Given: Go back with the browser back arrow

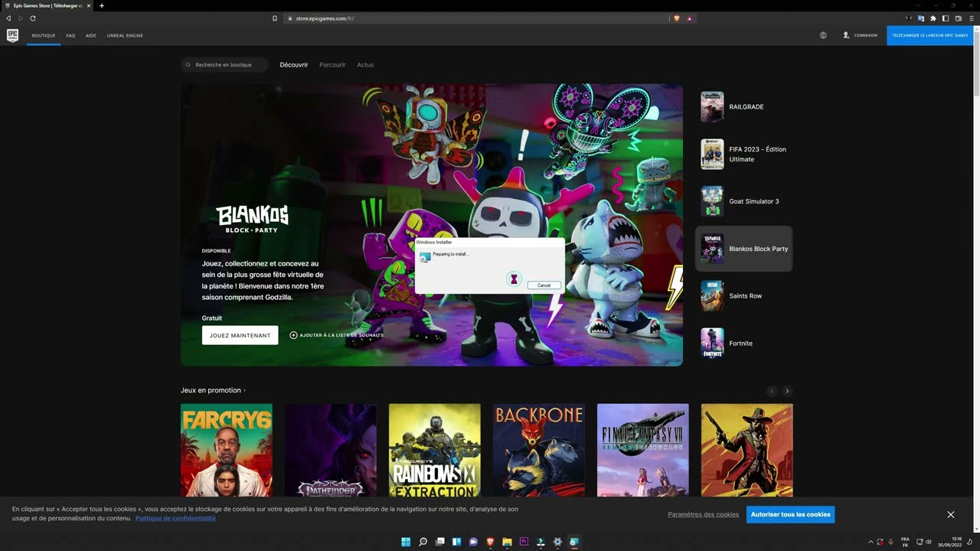Looking at the screenshot, I should tap(8, 18).
